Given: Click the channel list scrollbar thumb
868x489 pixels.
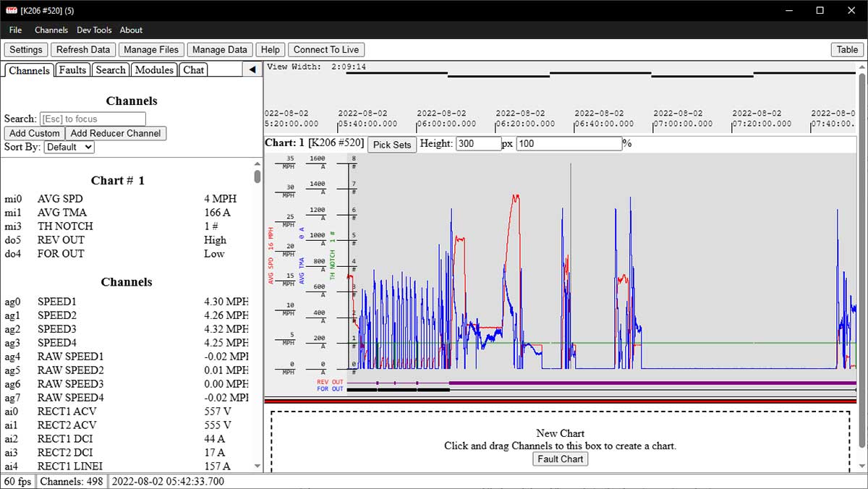Looking at the screenshot, I should (258, 176).
